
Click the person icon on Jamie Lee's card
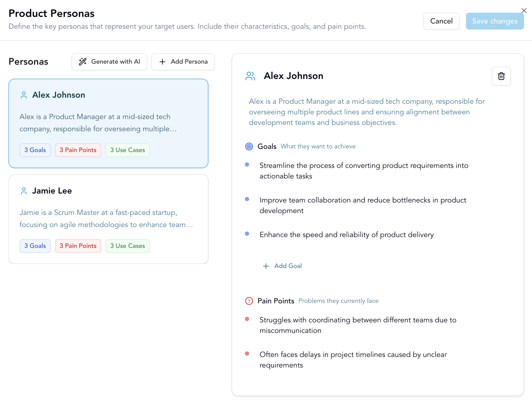[x=24, y=190]
